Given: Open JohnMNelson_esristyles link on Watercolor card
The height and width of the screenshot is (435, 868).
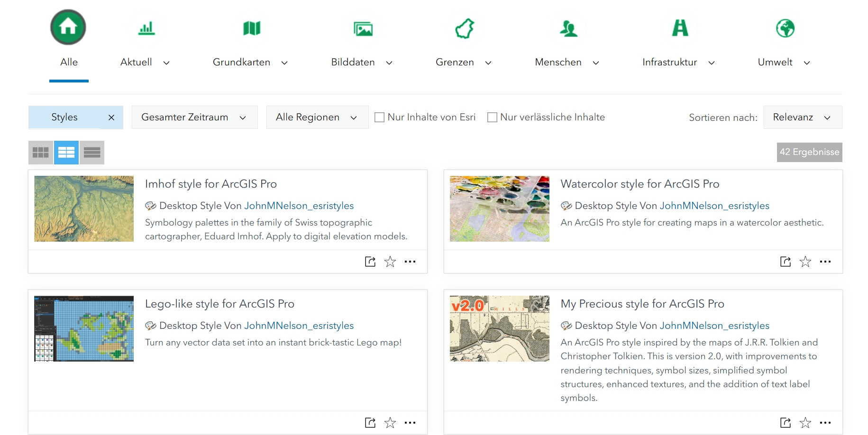Looking at the screenshot, I should 714,206.
